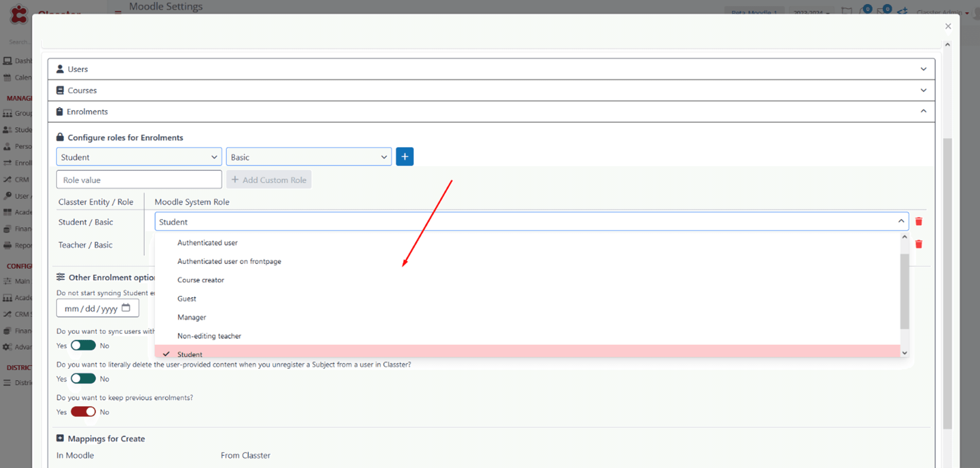Click the Enrolments clipboard icon
The width and height of the screenshot is (980, 468).
click(59, 112)
